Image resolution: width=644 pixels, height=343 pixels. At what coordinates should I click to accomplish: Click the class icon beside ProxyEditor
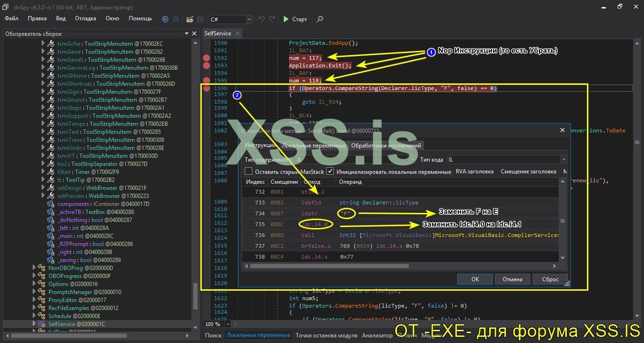click(x=42, y=300)
